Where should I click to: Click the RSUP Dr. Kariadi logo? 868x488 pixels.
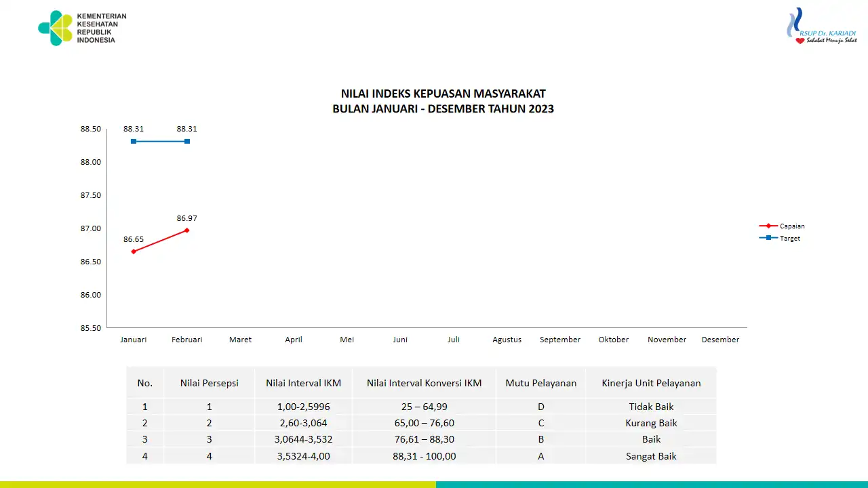coord(821,26)
